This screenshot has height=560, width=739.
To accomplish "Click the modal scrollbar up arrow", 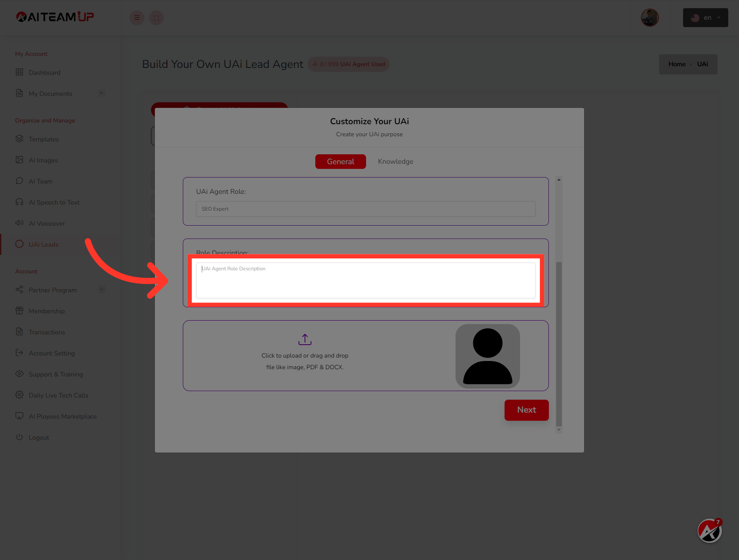I will [x=559, y=180].
